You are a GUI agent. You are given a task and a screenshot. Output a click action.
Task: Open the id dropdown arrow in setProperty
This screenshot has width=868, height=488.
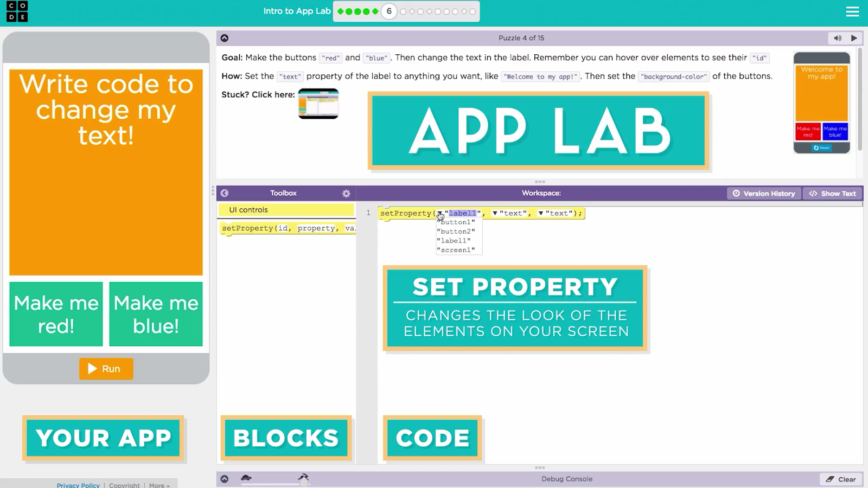pyautogui.click(x=439, y=214)
